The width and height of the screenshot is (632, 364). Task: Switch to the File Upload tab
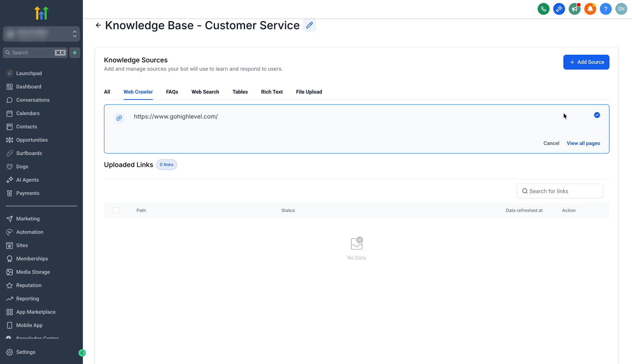(x=309, y=92)
